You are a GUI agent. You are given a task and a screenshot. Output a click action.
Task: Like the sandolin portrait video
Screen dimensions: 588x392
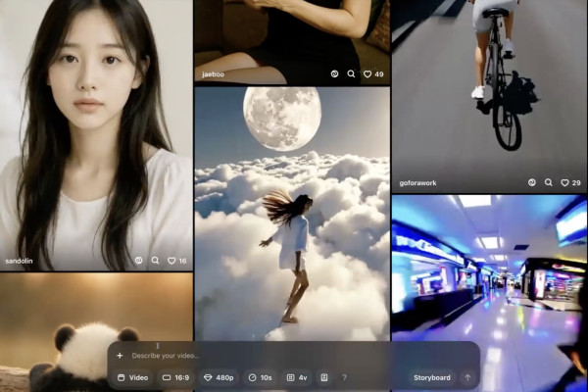[171, 261]
